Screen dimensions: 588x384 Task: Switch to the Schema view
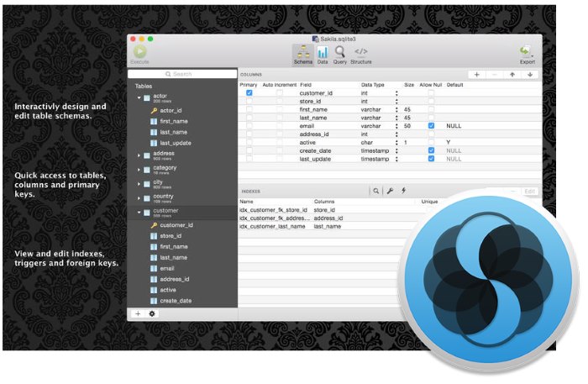(x=302, y=55)
